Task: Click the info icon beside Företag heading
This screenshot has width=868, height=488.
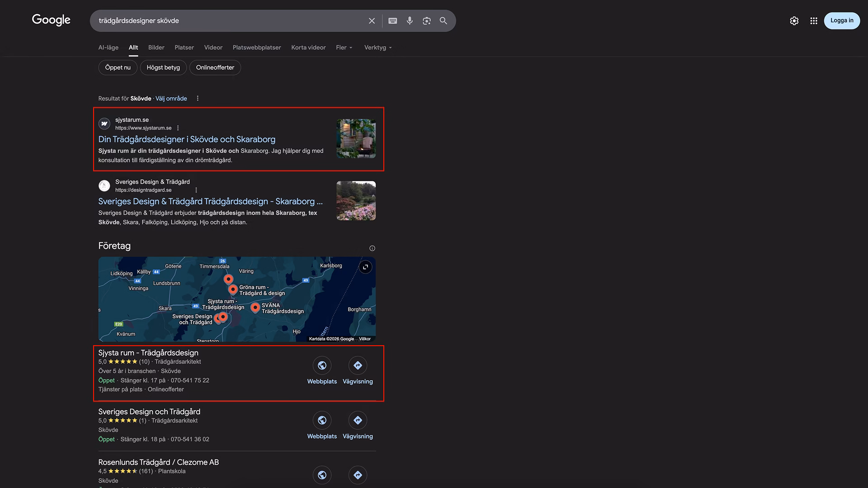Action: 372,248
